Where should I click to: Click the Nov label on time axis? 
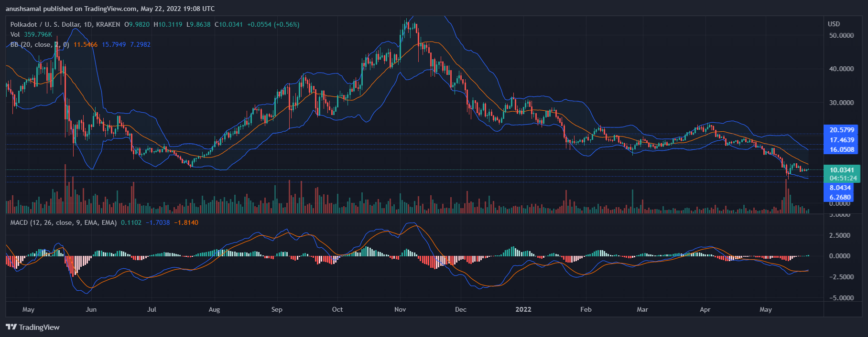pyautogui.click(x=400, y=309)
